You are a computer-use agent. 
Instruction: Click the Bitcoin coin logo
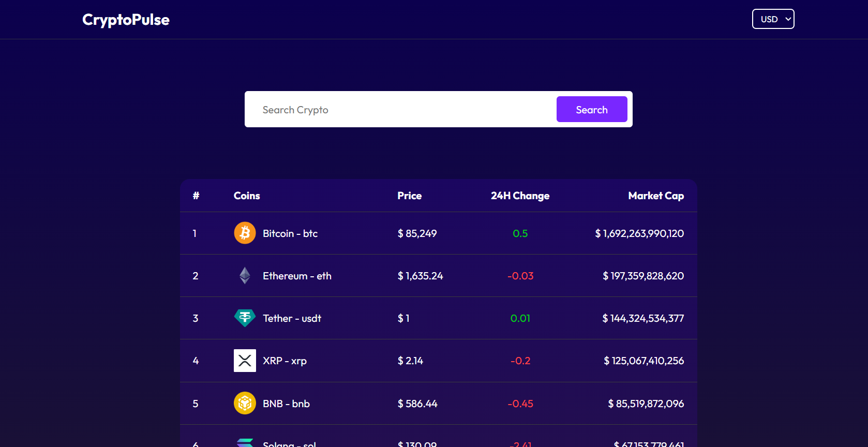tap(245, 233)
